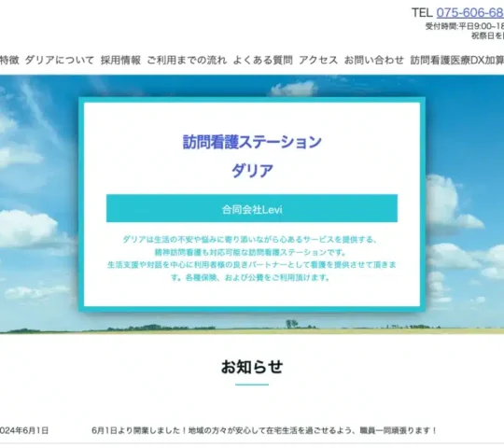Click the 受付時間 hours text
The image size is (504, 448).
click(465, 26)
